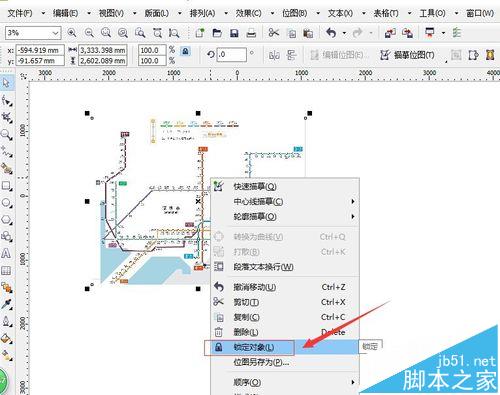
Task: Click the rotation angle input field
Action: [232, 55]
